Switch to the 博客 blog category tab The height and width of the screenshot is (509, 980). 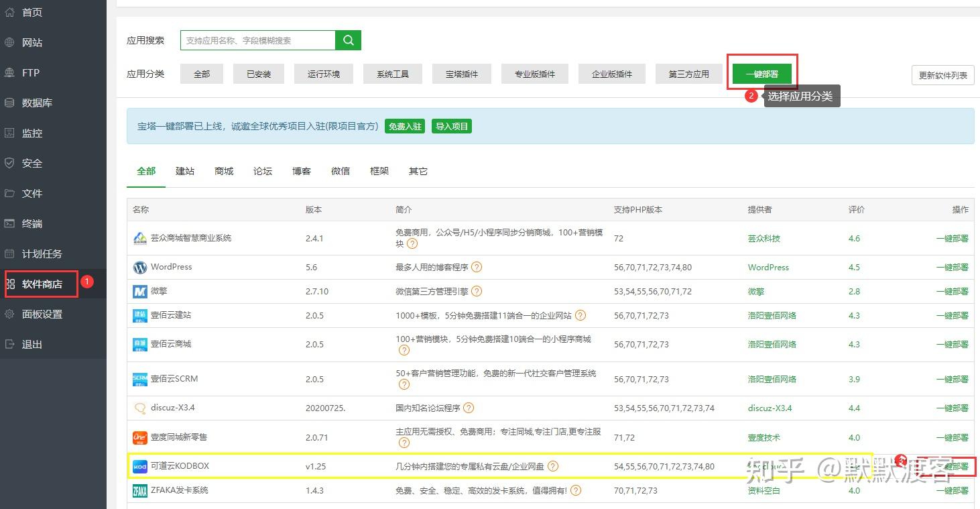[301, 171]
